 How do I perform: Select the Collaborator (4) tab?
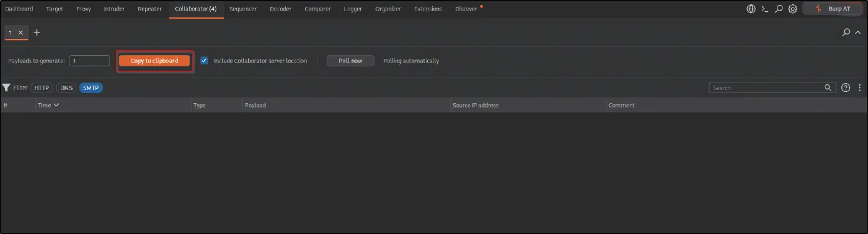pos(196,9)
